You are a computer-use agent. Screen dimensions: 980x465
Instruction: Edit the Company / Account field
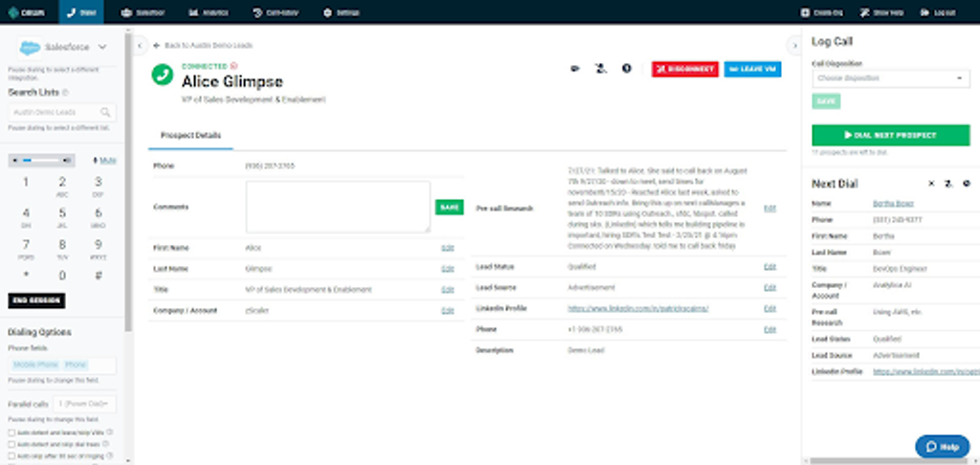[x=448, y=311]
